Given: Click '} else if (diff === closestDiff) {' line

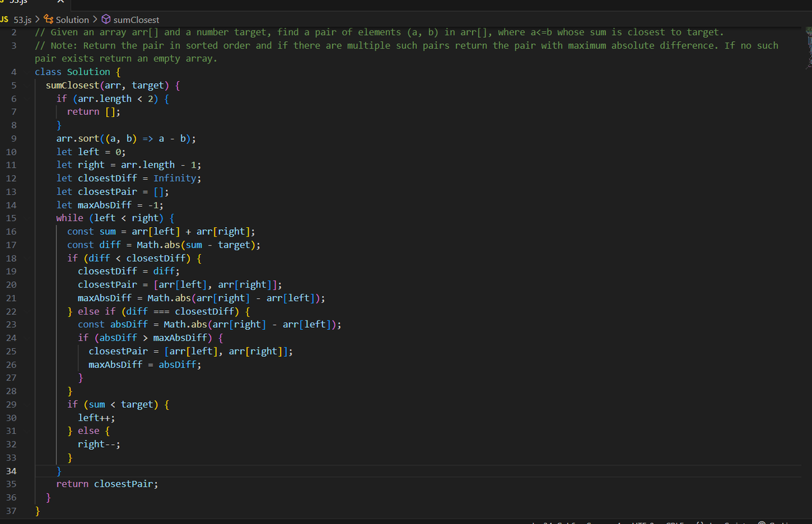Looking at the screenshot, I should coord(158,311).
